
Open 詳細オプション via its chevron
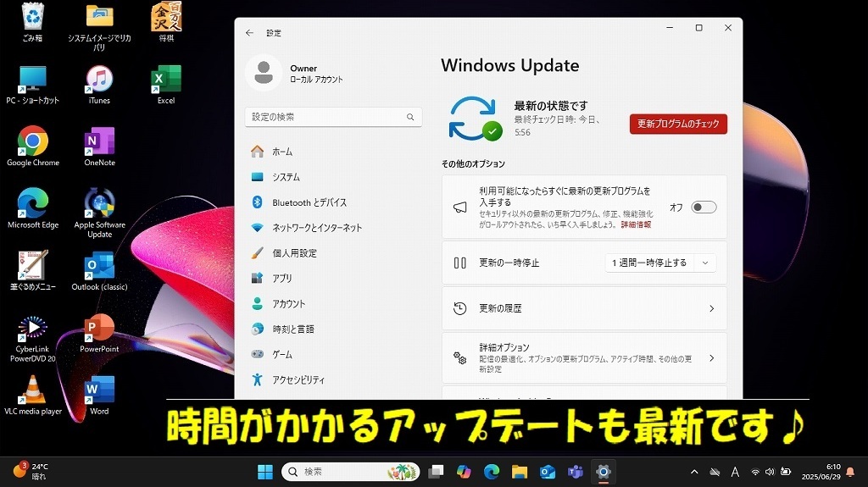[x=711, y=358]
